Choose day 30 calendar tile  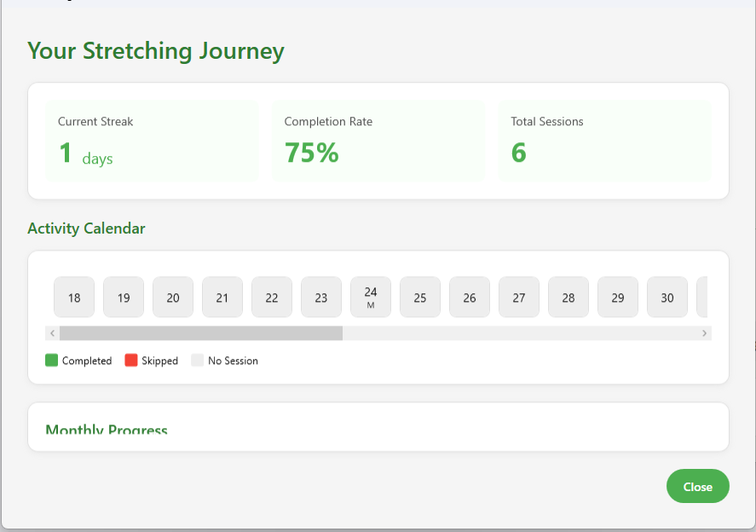[667, 298]
